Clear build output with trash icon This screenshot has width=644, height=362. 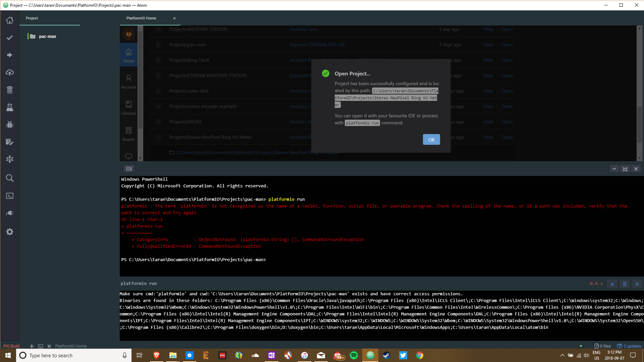click(x=625, y=284)
